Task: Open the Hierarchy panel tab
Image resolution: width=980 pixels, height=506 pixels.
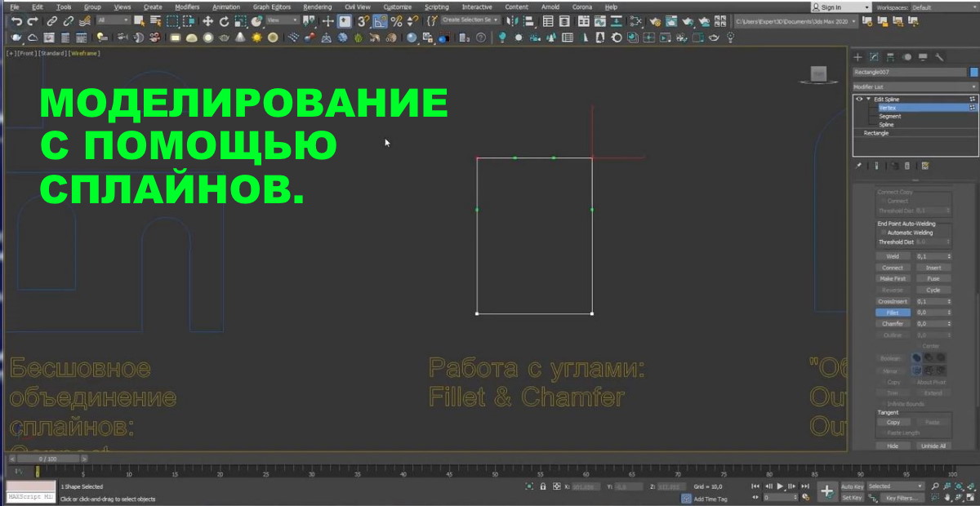Action: (890, 57)
